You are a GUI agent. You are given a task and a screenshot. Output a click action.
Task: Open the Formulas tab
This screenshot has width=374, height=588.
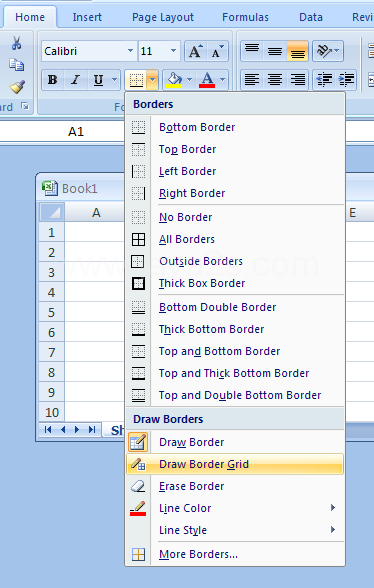click(245, 17)
